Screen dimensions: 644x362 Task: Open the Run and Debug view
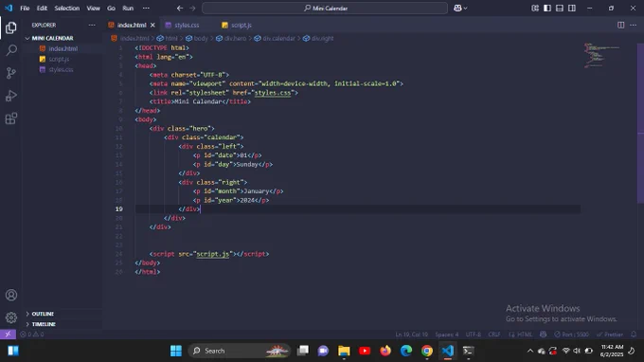coord(11,96)
